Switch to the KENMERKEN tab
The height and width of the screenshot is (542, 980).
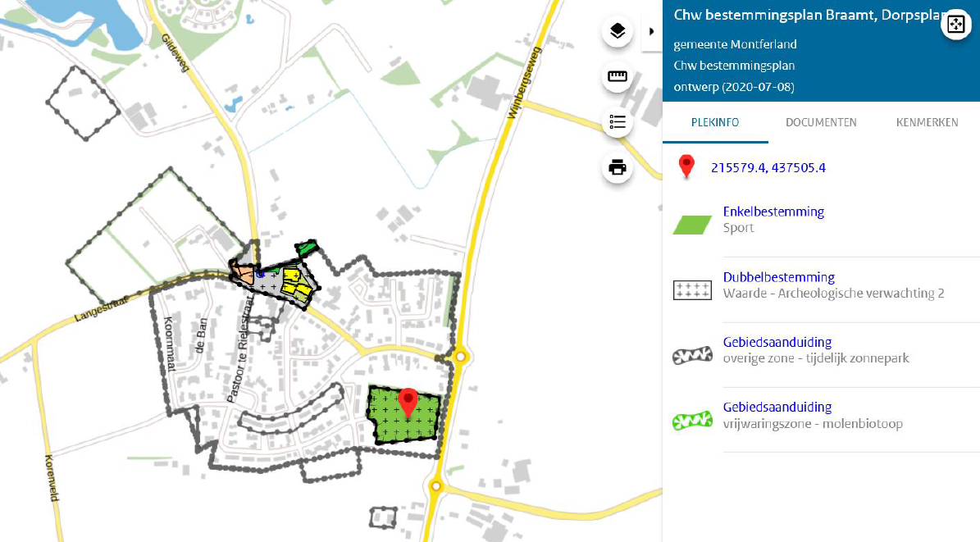coord(927,122)
